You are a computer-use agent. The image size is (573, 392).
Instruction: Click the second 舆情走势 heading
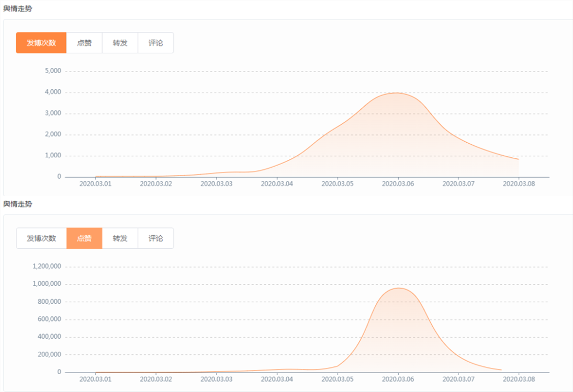click(x=18, y=204)
